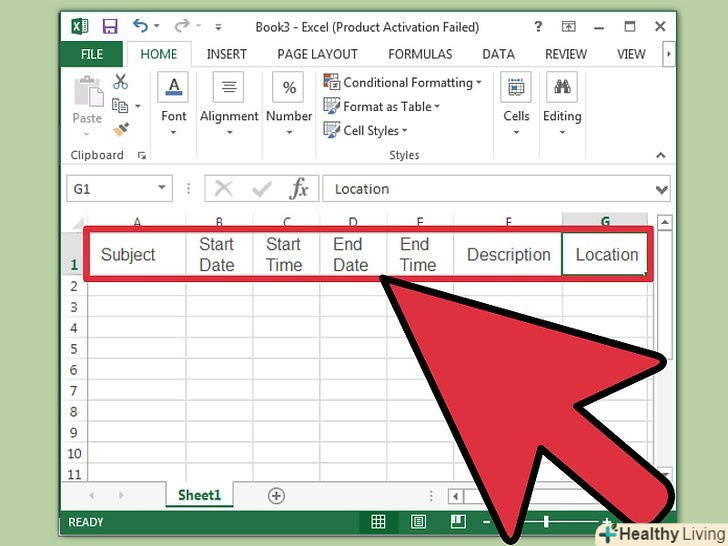The image size is (728, 546).
Task: Switch to Page Layout view
Action: pyautogui.click(x=418, y=522)
